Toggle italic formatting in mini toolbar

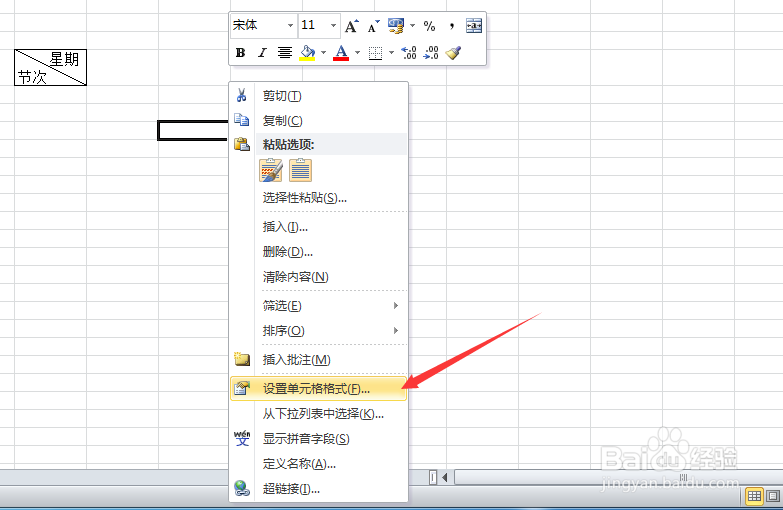tap(262, 52)
